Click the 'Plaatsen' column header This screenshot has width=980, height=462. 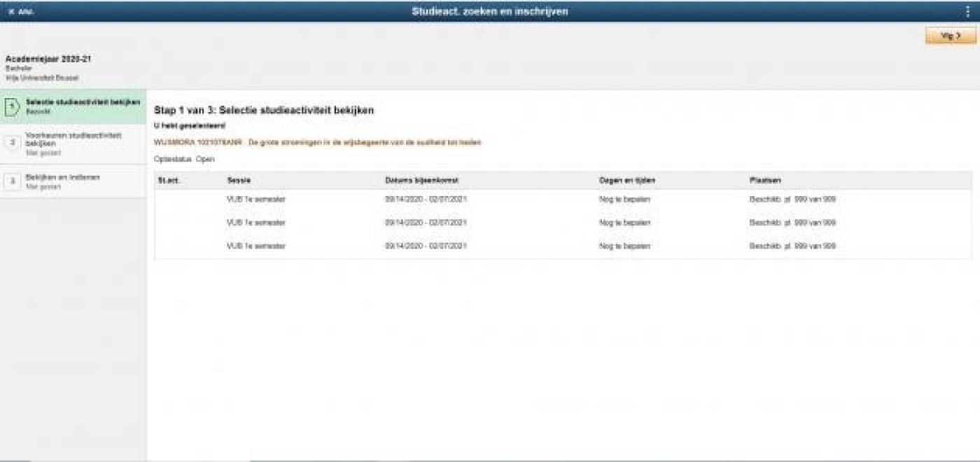[x=764, y=181]
